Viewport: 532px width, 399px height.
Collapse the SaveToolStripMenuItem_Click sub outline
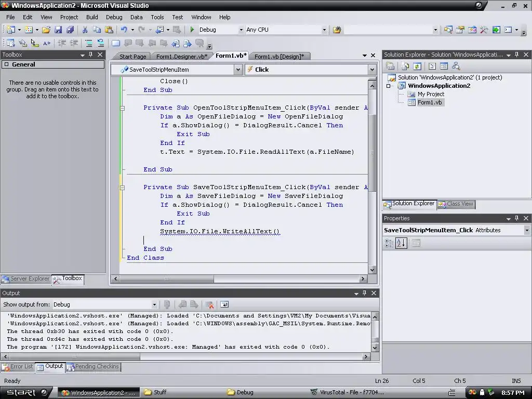123,188
